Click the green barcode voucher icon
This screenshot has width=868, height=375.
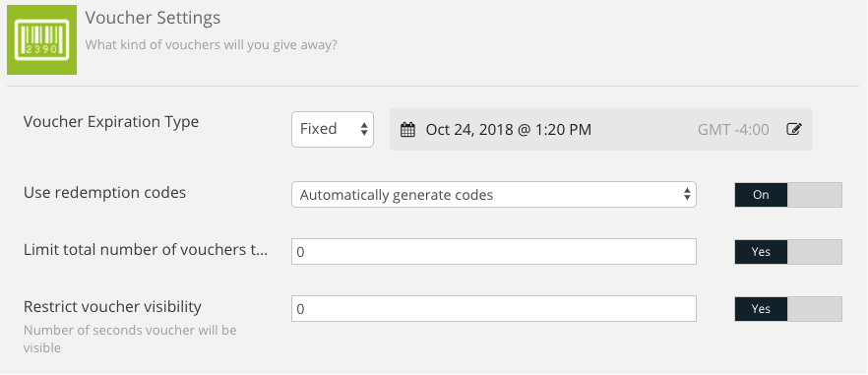[x=41, y=40]
